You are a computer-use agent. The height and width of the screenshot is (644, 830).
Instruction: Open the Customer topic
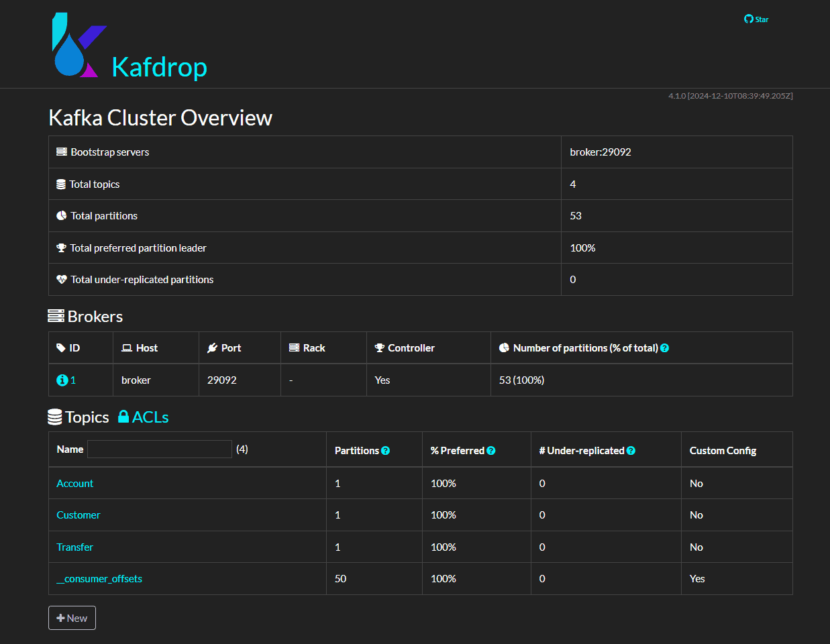click(x=79, y=515)
